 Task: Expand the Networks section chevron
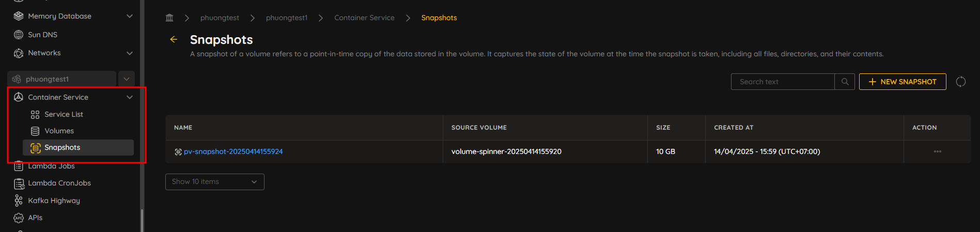[130, 53]
